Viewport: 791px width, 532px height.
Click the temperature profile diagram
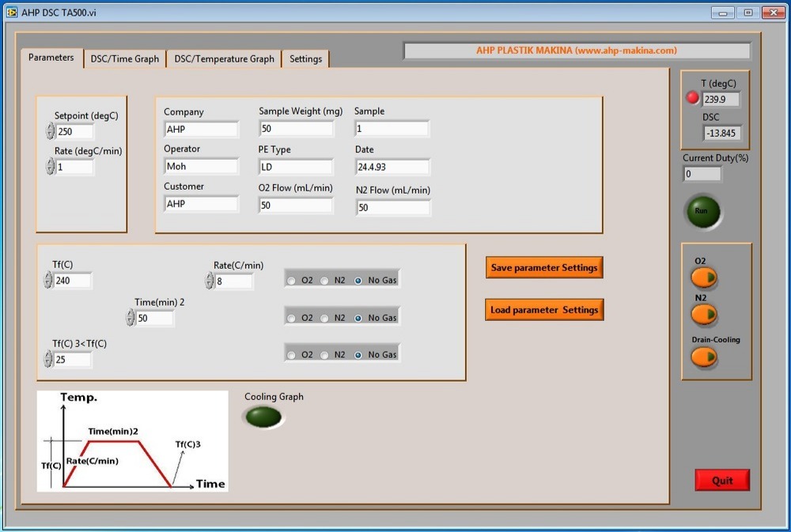coord(133,441)
